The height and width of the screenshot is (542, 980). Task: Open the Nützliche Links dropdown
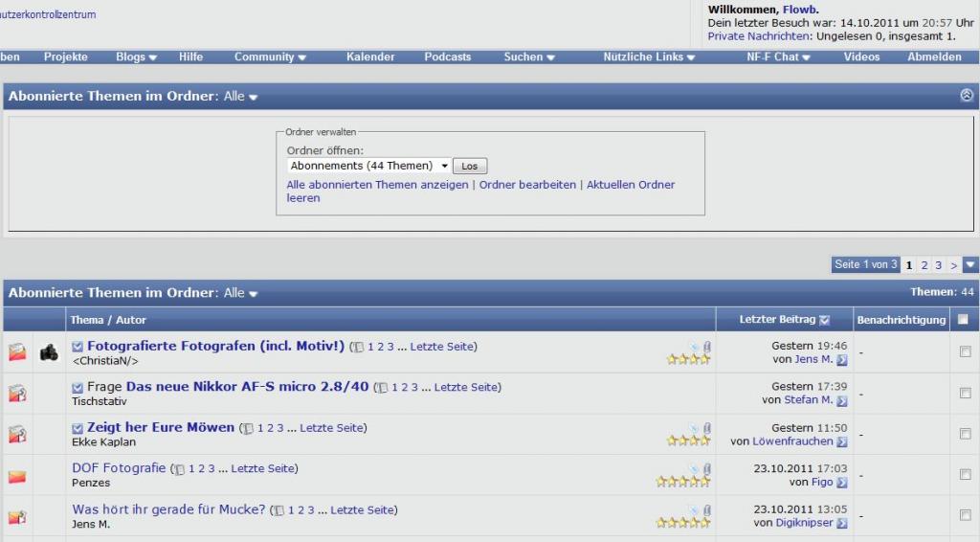[649, 56]
